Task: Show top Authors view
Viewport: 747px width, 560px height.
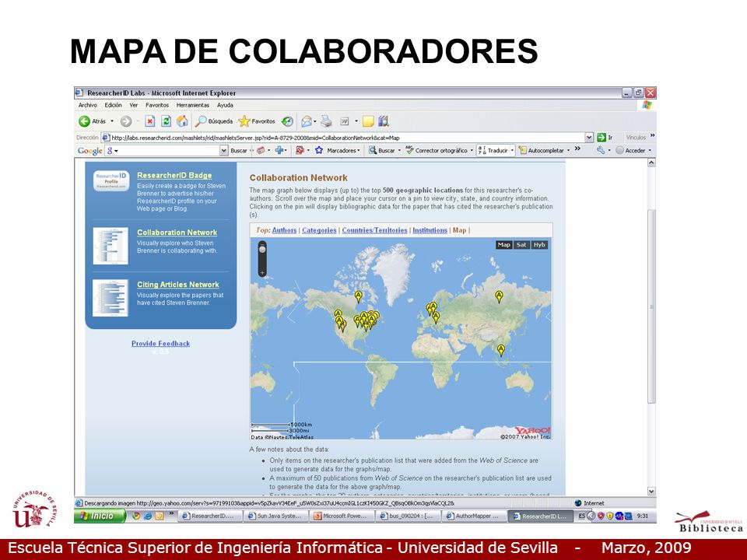Action: [x=285, y=230]
